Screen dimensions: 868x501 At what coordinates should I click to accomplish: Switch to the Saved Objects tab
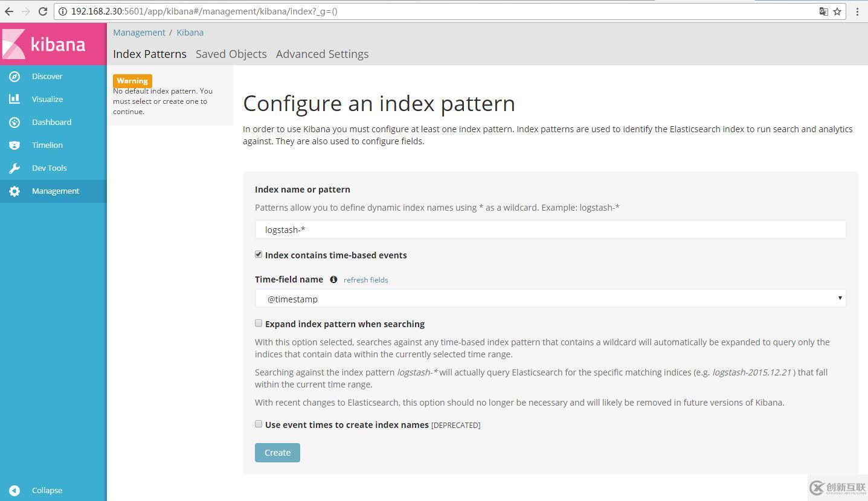click(231, 54)
